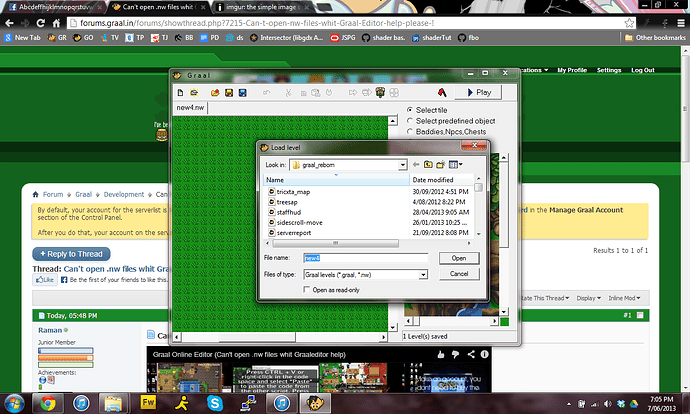Open My Profile in forum navigation

click(x=572, y=70)
